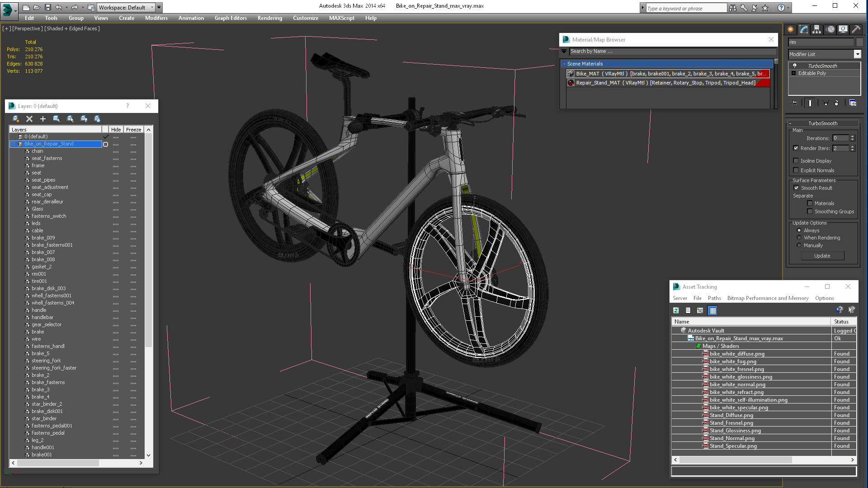868x488 pixels.
Task: Click the Update button in TurboSmooth panel
Action: (x=822, y=256)
